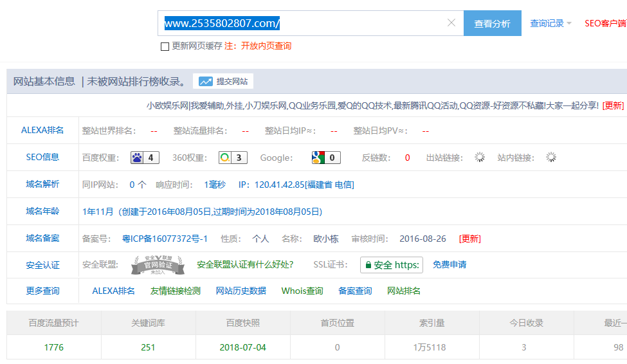Open ALEXA排名 in the 更多查询 row

113,291
